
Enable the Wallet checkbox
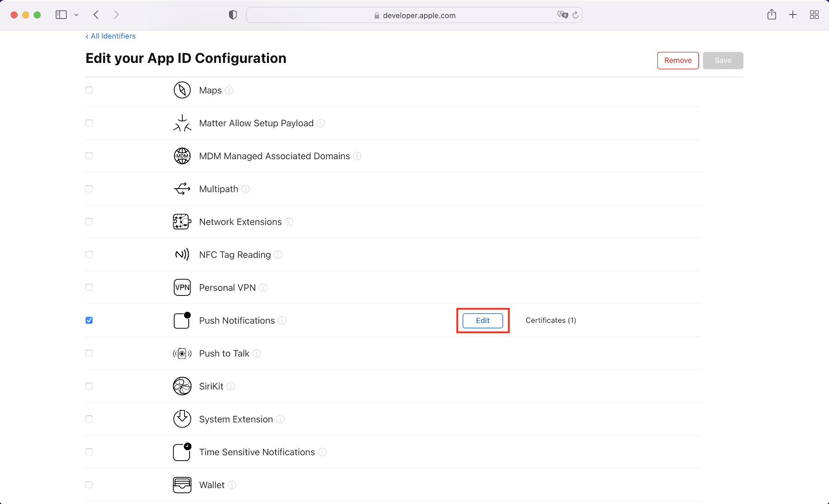pos(89,485)
